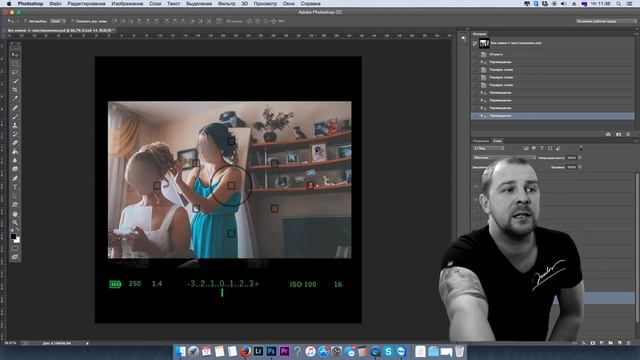Filter layers by shape layer icon
The width and height of the screenshot is (640, 360).
point(550,148)
